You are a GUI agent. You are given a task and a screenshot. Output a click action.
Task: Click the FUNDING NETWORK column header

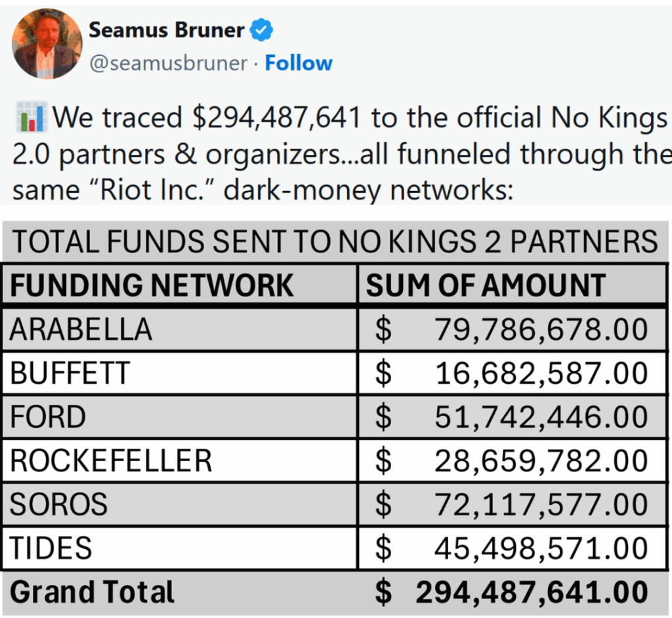tap(152, 285)
